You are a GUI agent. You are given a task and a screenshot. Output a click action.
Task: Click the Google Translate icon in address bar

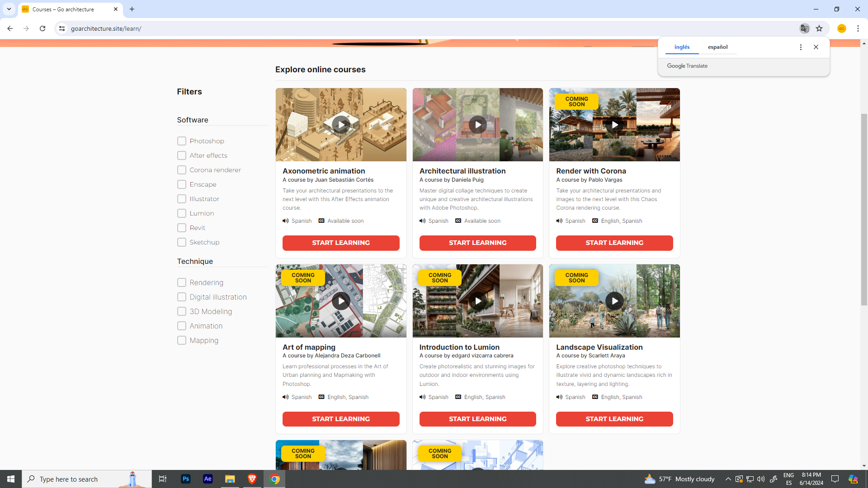tap(804, 28)
